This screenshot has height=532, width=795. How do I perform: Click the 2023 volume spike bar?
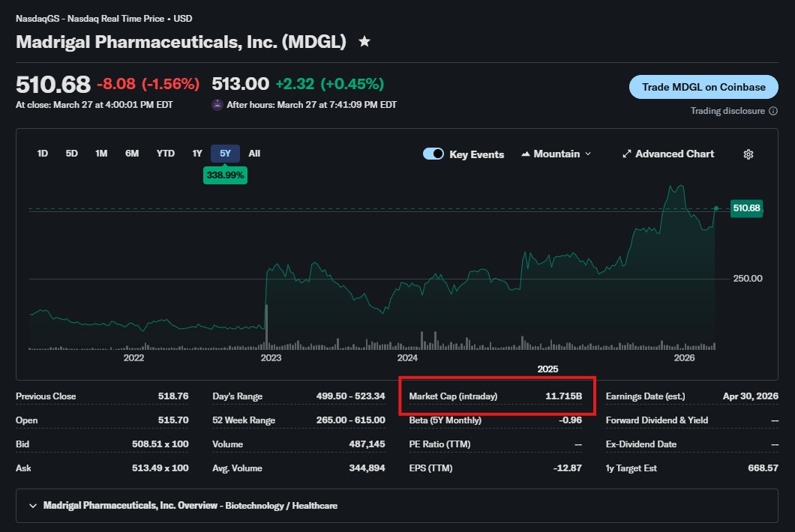pos(267,327)
